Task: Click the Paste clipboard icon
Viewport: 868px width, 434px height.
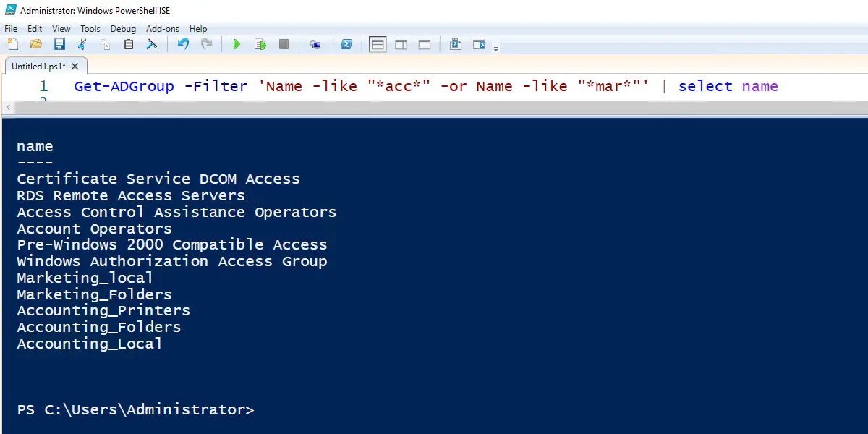Action: coord(129,45)
